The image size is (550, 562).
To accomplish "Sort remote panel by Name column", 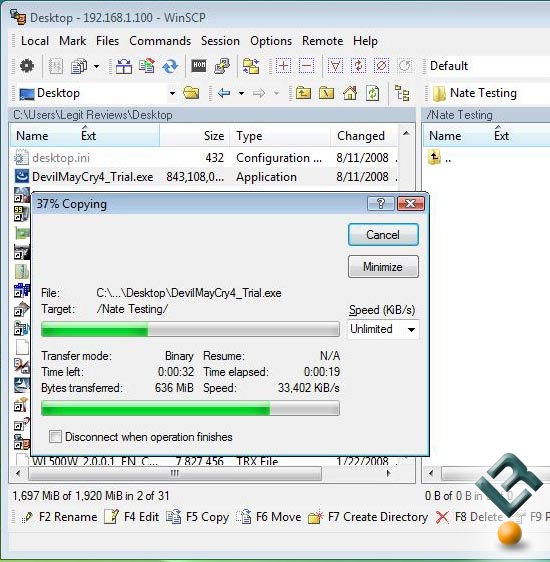I will pyautogui.click(x=445, y=136).
